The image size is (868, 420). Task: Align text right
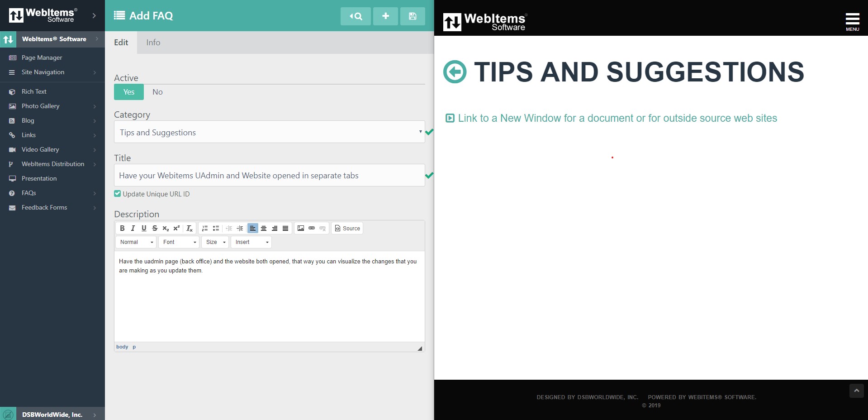click(275, 228)
